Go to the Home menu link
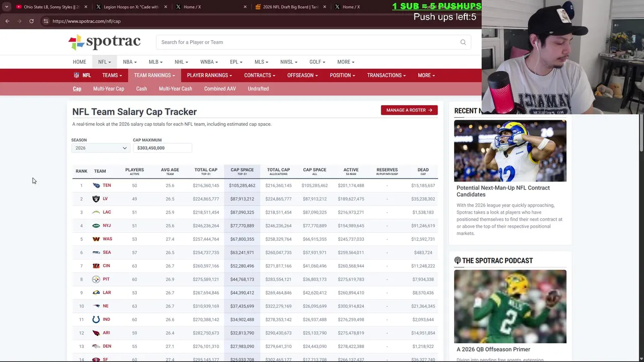The height and width of the screenshot is (362, 644). pyautogui.click(x=79, y=62)
